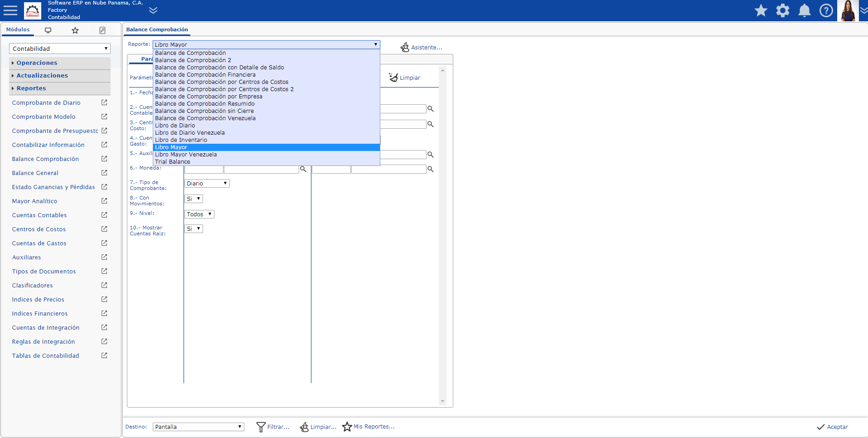Expand the company selector double chevron

pyautogui.click(x=153, y=10)
